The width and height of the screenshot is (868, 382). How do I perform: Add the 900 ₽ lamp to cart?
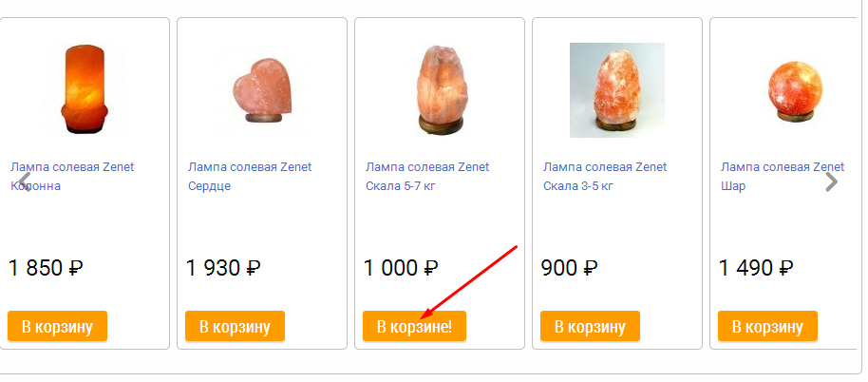click(x=590, y=327)
